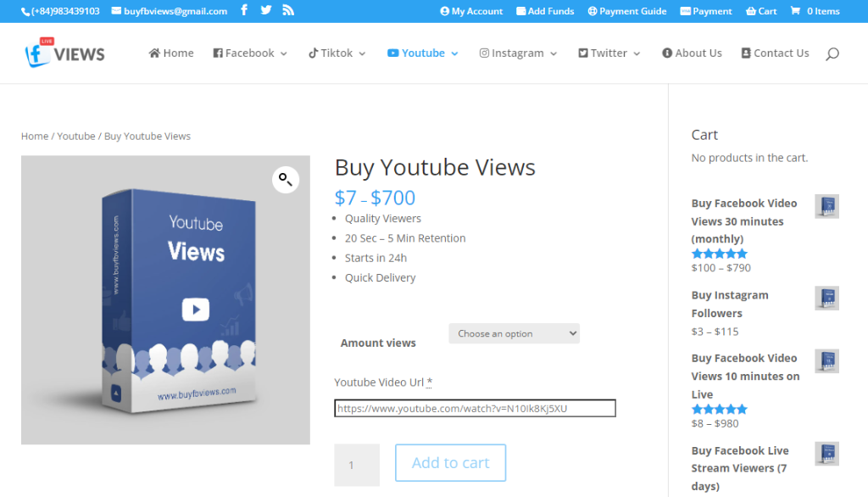868x497 pixels.
Task: Zoom the product image with magnifier icon
Action: click(x=286, y=180)
